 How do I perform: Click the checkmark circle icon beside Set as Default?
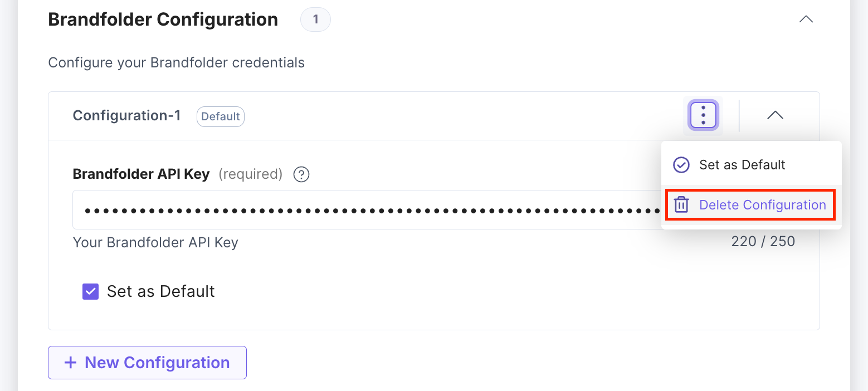tap(681, 165)
